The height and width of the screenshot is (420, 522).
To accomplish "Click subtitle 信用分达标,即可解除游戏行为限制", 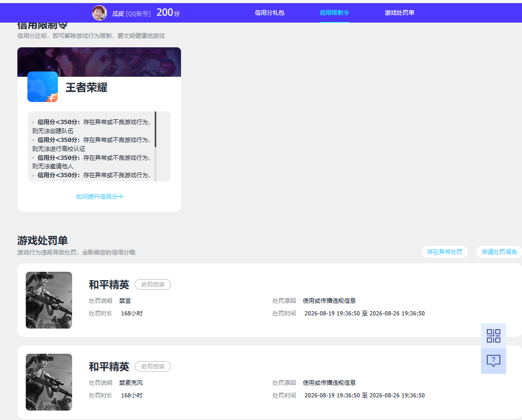I will tap(91, 36).
